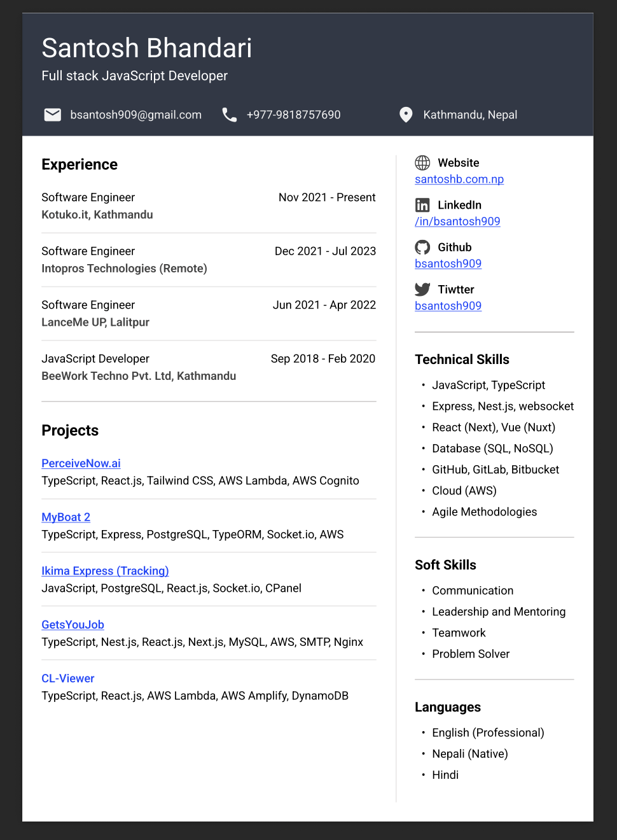
Task: Click the Technical Skills heading
Action: [462, 359]
